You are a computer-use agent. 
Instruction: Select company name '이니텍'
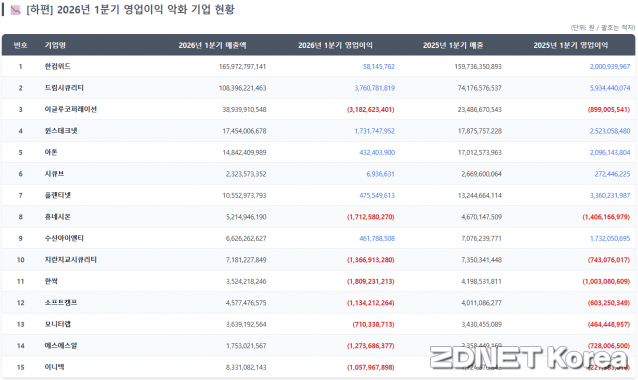[55, 367]
